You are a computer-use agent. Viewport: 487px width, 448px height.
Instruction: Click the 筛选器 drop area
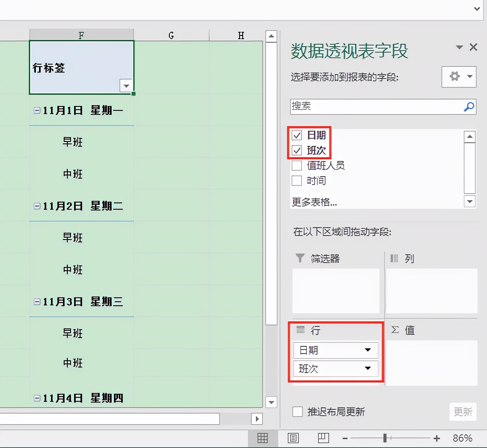[336, 291]
